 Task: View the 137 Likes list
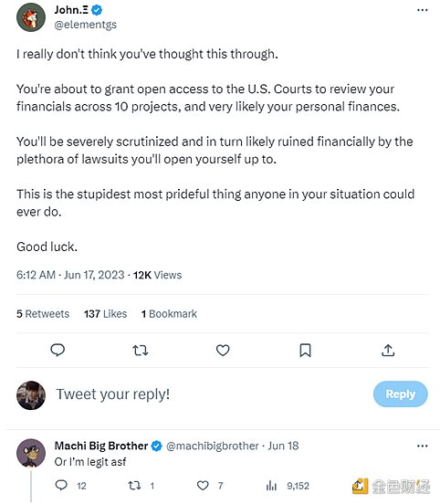click(x=105, y=314)
